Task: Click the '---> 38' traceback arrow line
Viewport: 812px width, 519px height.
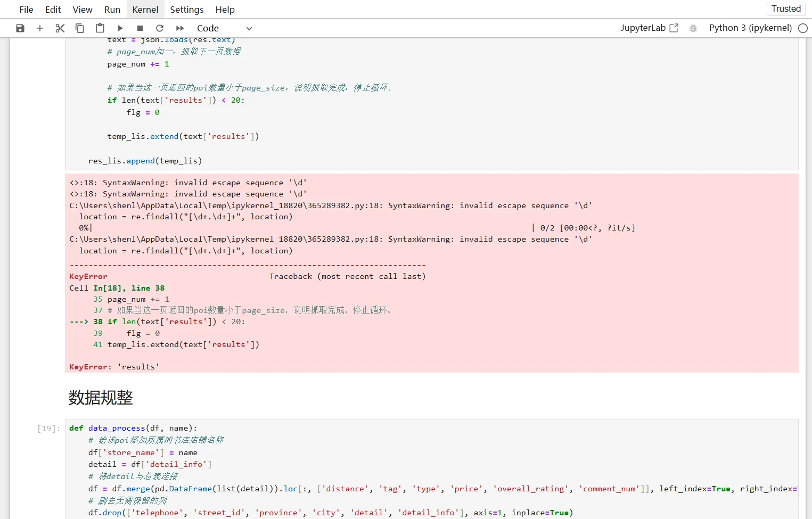Action: tap(157, 322)
